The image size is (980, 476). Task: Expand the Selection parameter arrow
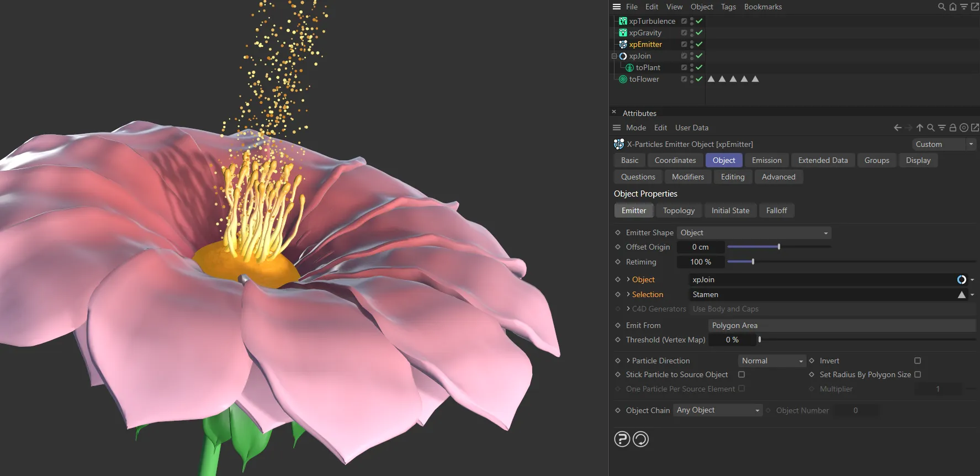(628, 294)
